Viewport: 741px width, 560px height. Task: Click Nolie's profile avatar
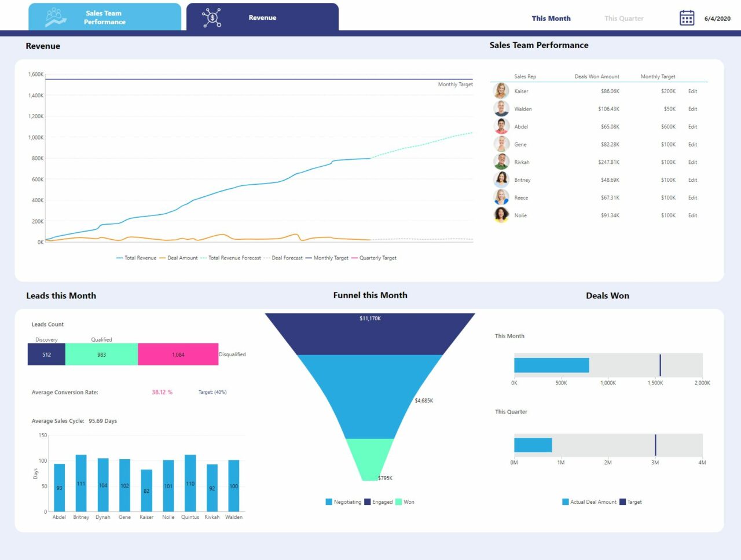point(501,215)
